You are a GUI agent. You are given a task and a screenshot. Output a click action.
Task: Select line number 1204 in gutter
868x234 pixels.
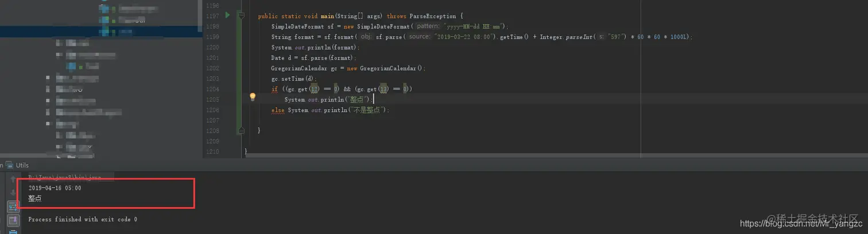212,89
